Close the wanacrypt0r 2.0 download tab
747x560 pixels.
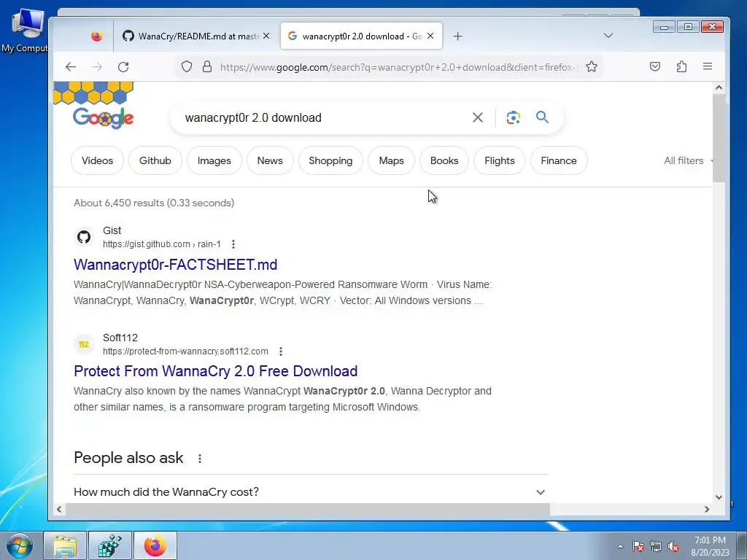[x=430, y=36]
